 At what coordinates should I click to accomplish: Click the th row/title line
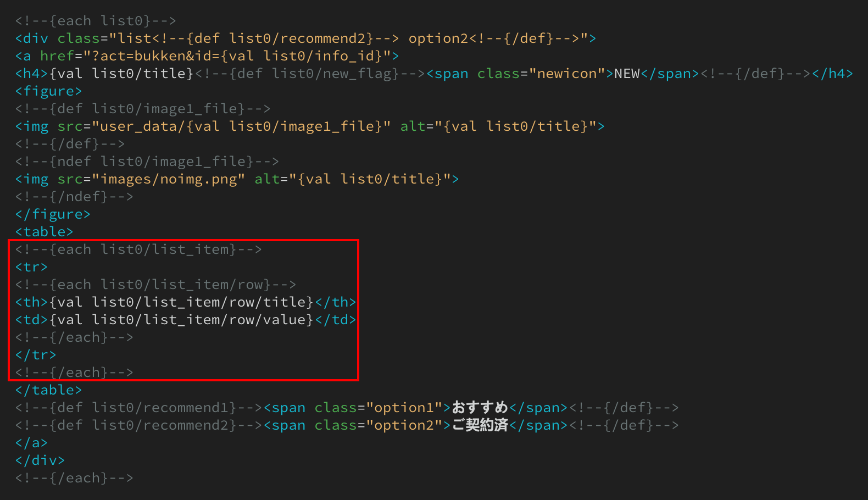click(x=185, y=302)
